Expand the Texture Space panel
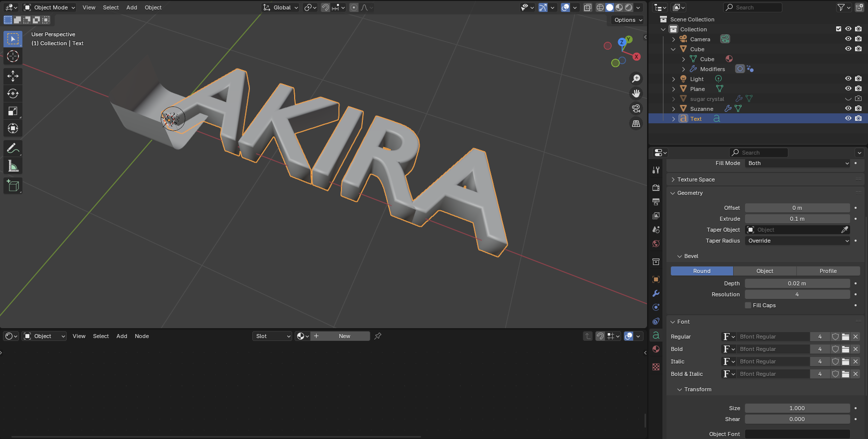Image resolution: width=868 pixels, height=439 pixels. (x=696, y=179)
